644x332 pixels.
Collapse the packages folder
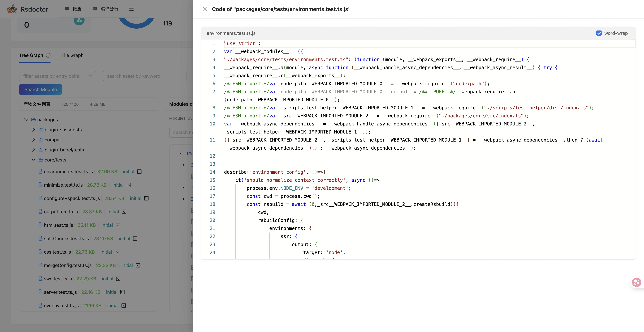point(26,120)
